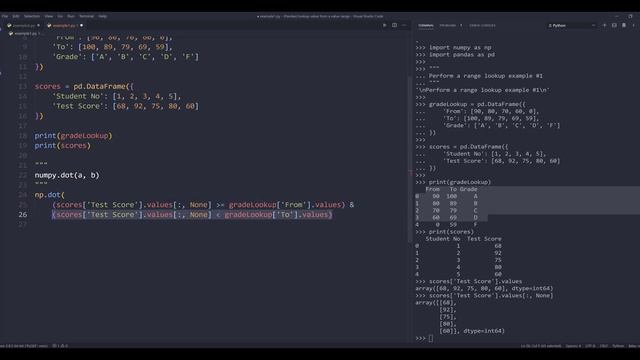Open the Selection menu

tap(32, 16)
